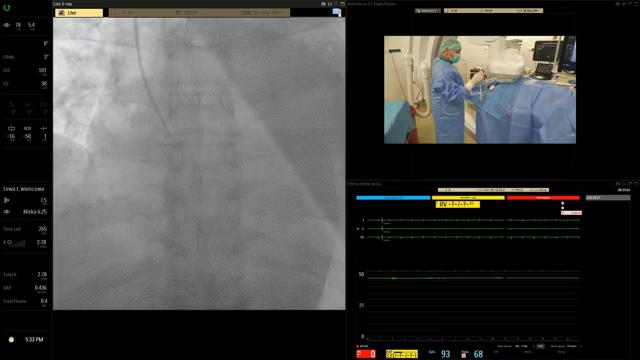Viewport: 640px width, 360px height.
Task: Click the table longitudinal position icon above -50
Action: (x=27, y=128)
